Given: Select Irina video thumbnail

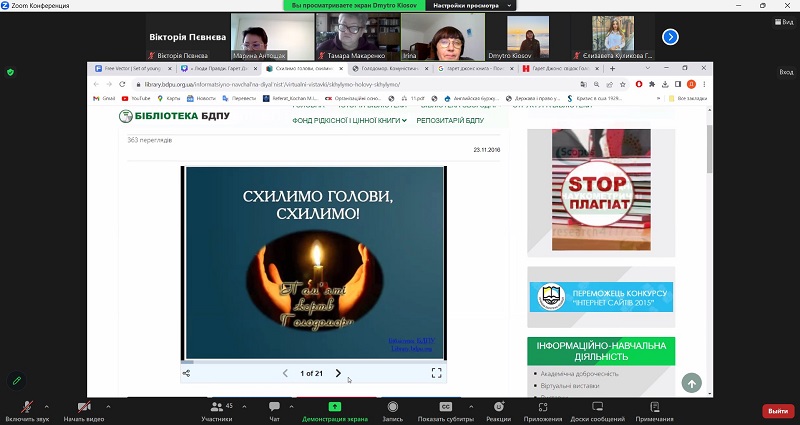Looking at the screenshot, I should [443, 37].
